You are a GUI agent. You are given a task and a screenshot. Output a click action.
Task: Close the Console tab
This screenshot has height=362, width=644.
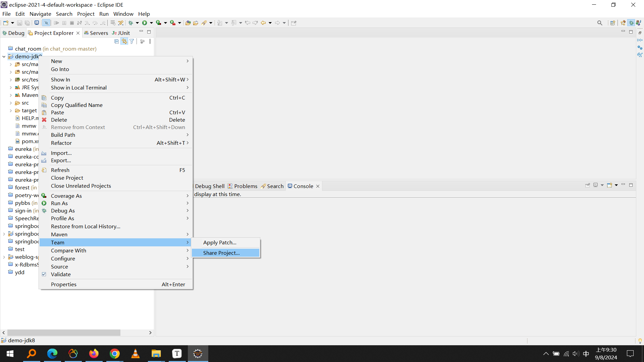coord(318,186)
